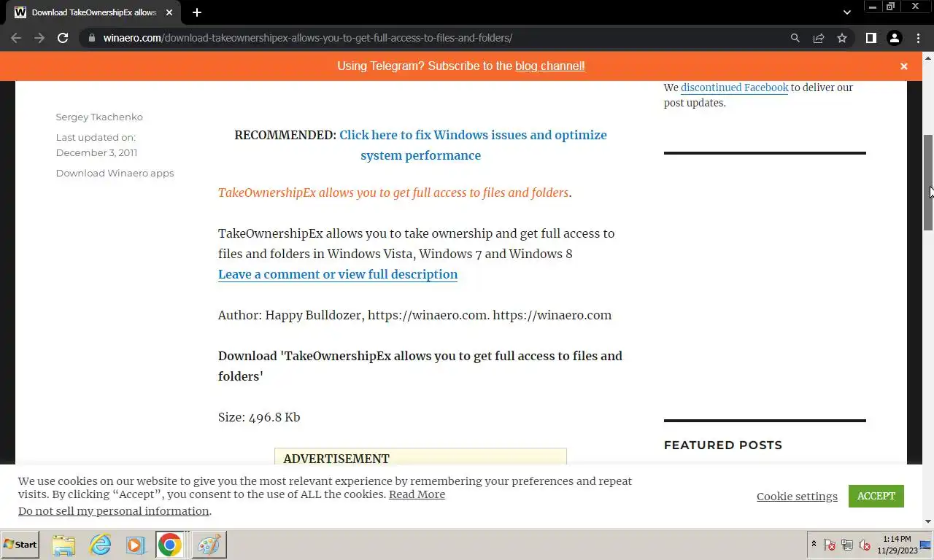Open the Sergey Tkachenko author link
This screenshot has width=934, height=560.
(x=99, y=117)
